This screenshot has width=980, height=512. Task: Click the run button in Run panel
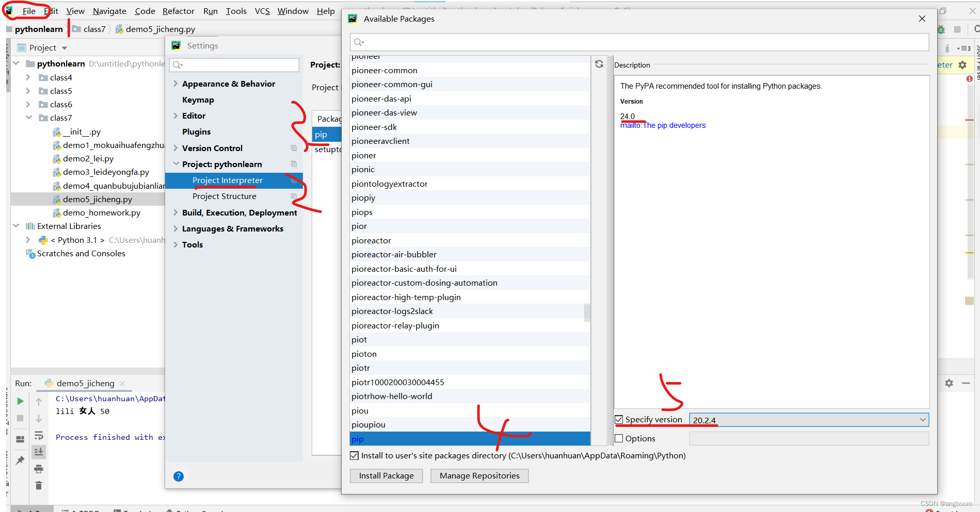(20, 401)
